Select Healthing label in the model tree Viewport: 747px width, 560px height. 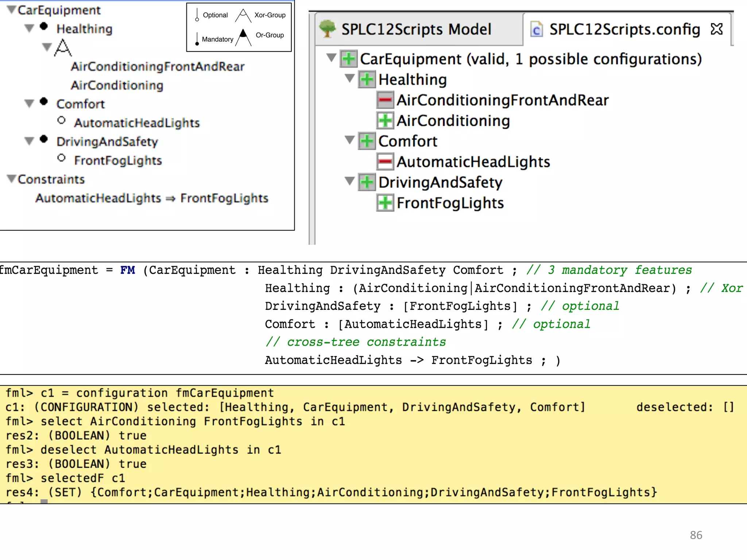pyautogui.click(x=85, y=29)
